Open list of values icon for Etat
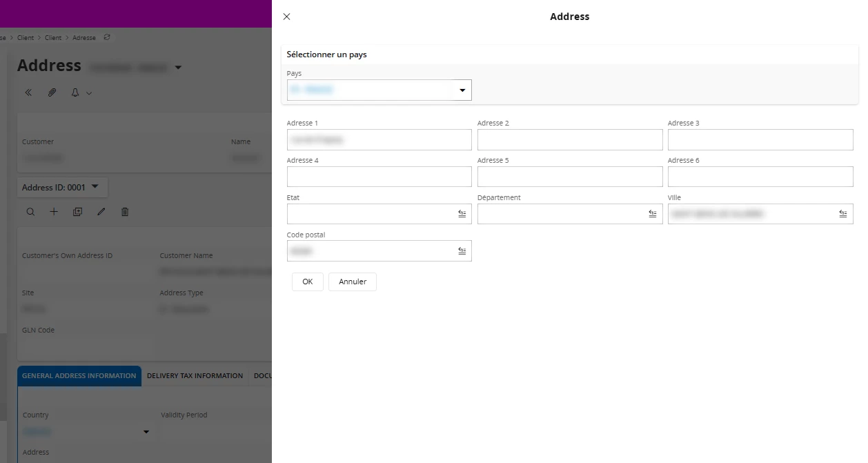The height and width of the screenshot is (463, 868). (x=462, y=214)
